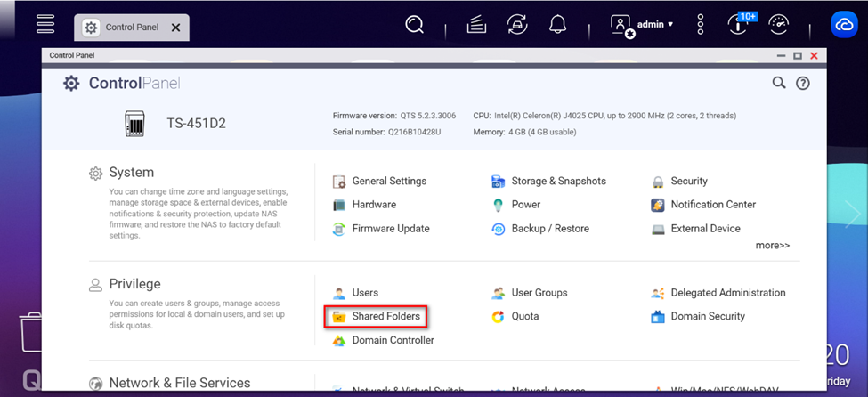This screenshot has height=397, width=868.
Task: Close the Control Panel taskbar tab
Action: click(x=175, y=28)
